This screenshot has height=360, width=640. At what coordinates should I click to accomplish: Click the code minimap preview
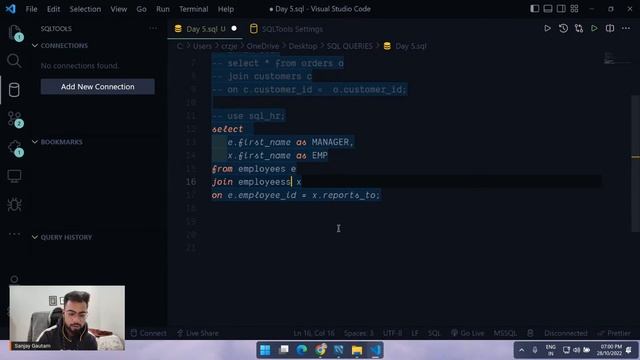617,58
